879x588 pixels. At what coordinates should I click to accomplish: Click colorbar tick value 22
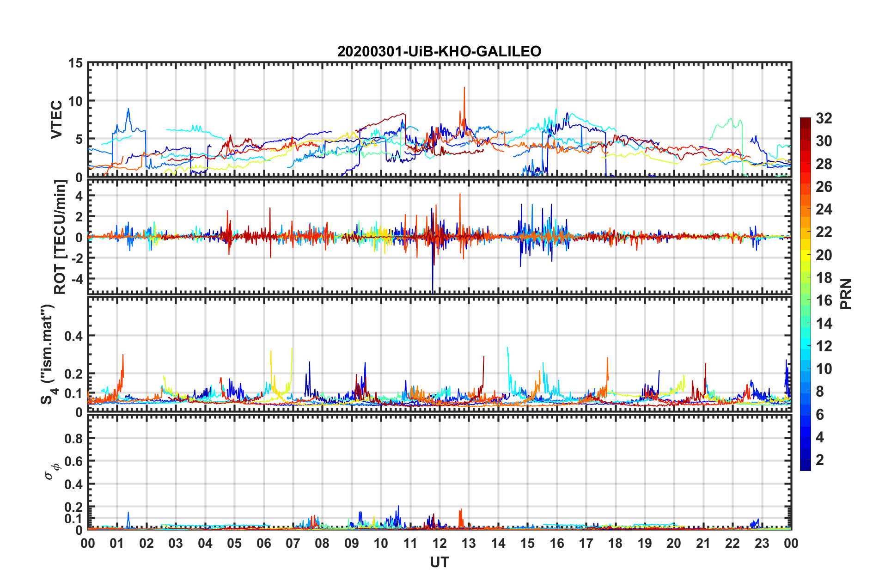pyautogui.click(x=824, y=232)
